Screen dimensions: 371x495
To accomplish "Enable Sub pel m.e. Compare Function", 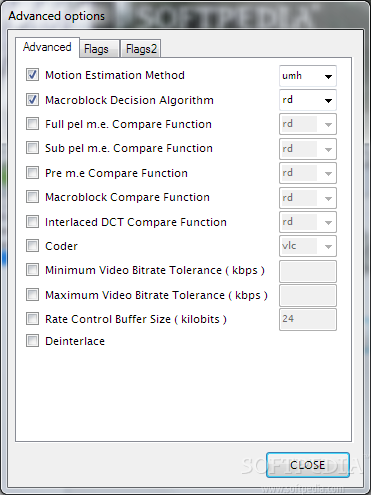I will click(32, 148).
